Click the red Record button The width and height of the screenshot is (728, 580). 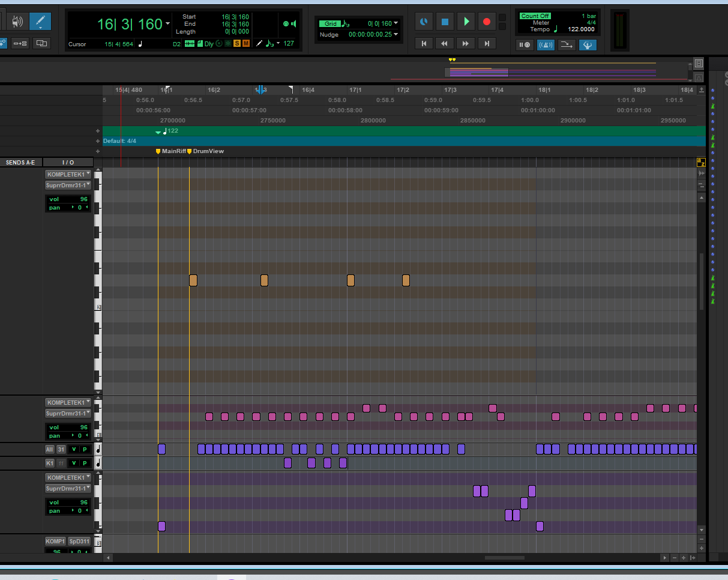pos(486,22)
